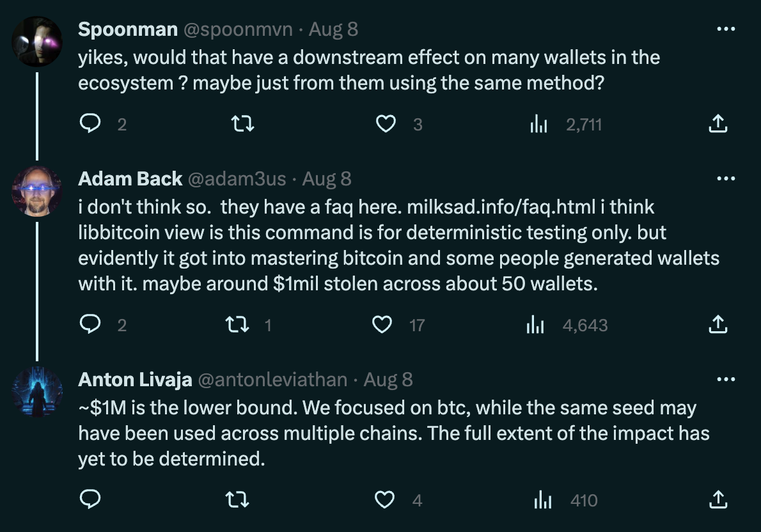
Task: View analytics for Adam Back's tweet
Action: coord(536,325)
